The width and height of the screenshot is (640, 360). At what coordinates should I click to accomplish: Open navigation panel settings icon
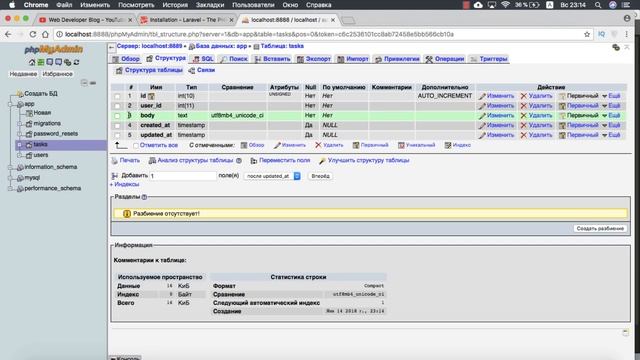click(67, 62)
